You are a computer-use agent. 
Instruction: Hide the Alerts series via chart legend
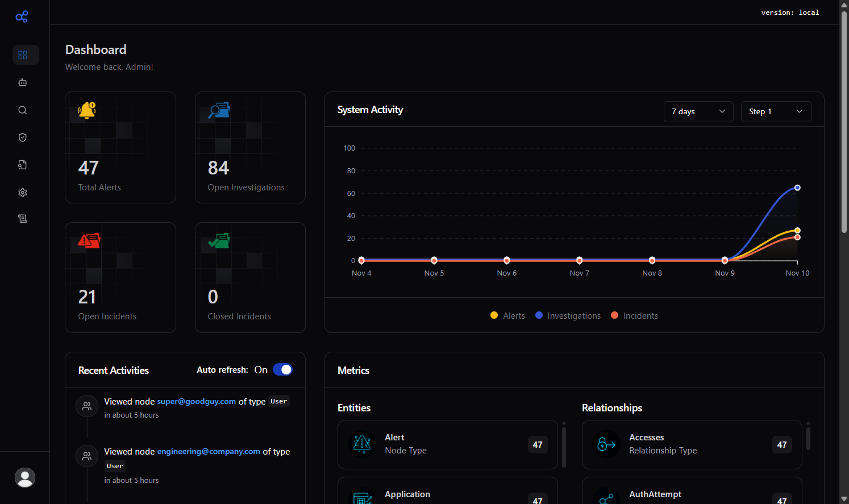click(x=507, y=315)
